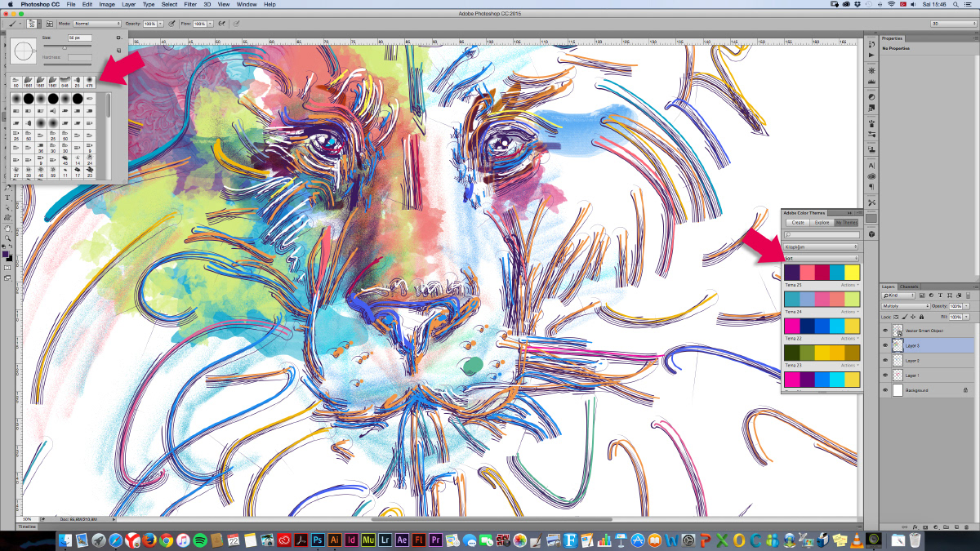Open the History panel icon
The image size is (980, 551).
871,44
